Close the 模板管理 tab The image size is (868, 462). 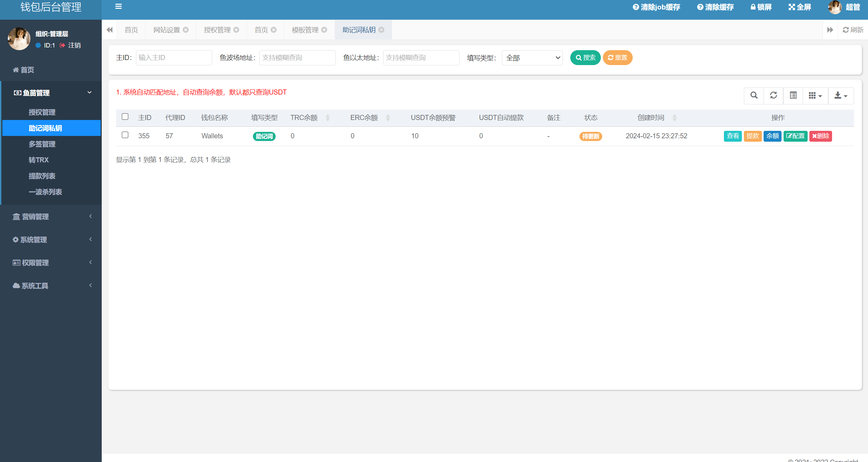[x=324, y=30]
